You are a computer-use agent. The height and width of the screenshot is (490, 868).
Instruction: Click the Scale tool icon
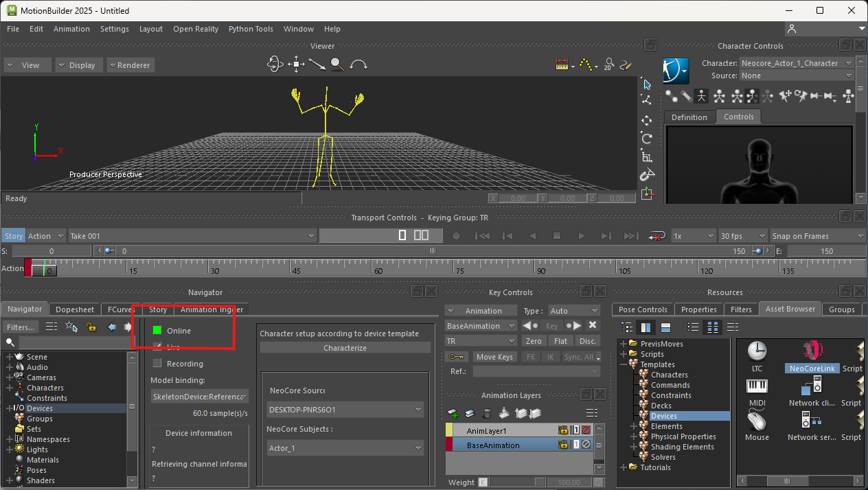point(646,157)
